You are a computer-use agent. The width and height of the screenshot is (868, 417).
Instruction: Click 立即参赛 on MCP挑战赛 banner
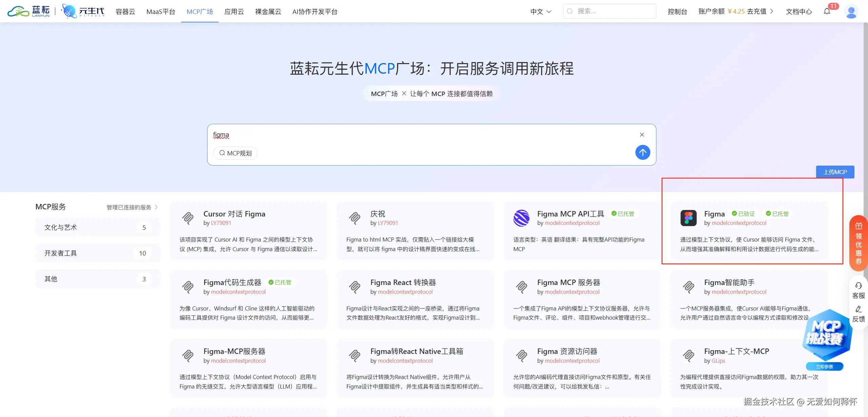pos(824,367)
